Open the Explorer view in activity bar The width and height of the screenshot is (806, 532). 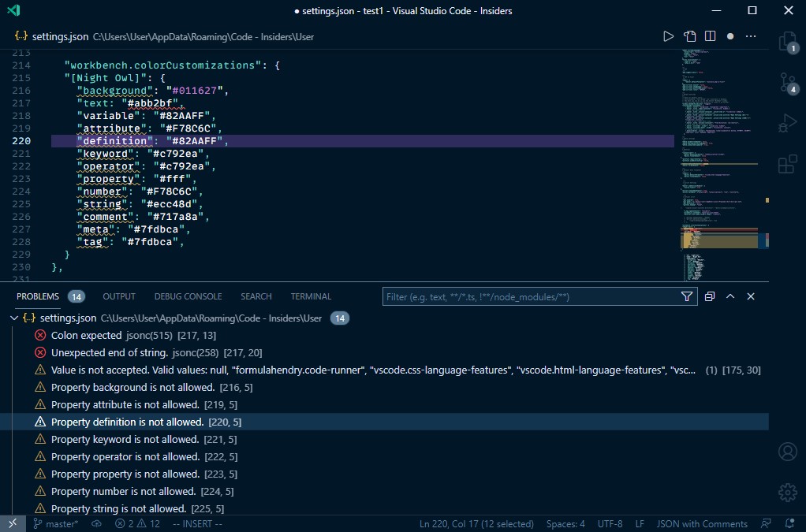pyautogui.click(x=788, y=42)
